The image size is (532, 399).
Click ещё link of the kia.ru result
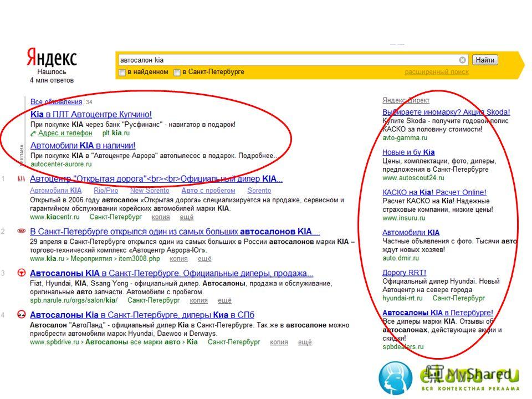204,259
